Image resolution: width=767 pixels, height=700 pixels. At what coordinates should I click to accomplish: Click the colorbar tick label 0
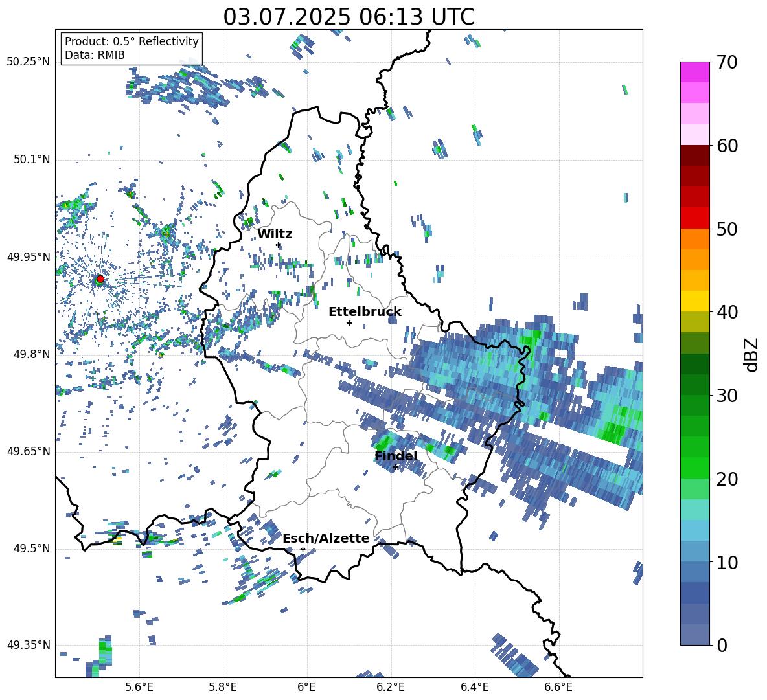[x=722, y=645]
